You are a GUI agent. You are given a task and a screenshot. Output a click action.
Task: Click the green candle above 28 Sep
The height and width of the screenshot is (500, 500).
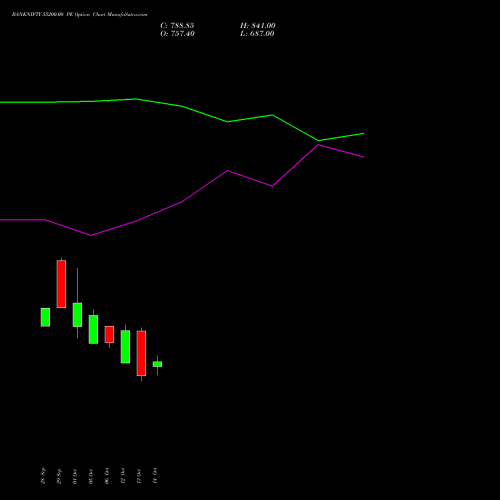pyautogui.click(x=45, y=317)
